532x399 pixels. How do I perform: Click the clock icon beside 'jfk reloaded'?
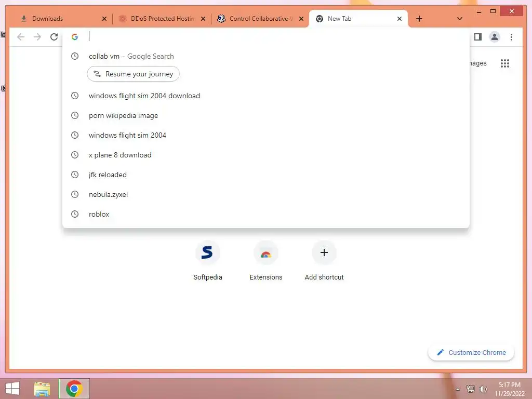tap(75, 175)
